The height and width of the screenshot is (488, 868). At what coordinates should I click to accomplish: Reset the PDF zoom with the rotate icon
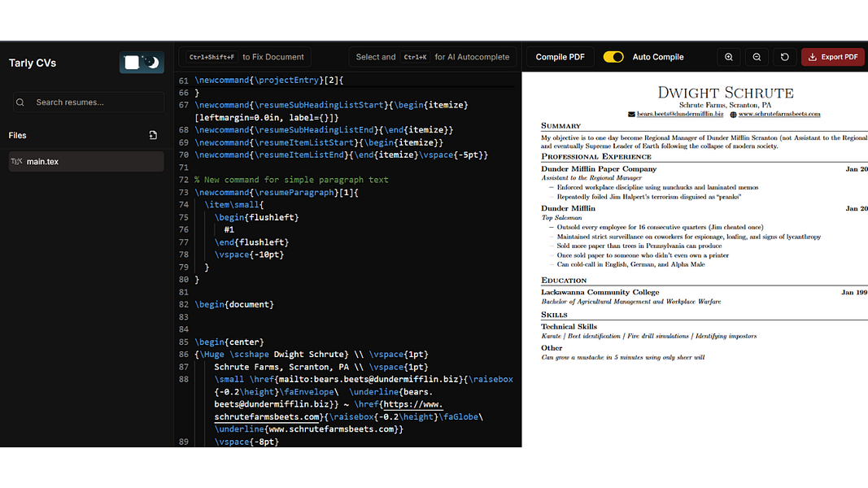point(784,57)
